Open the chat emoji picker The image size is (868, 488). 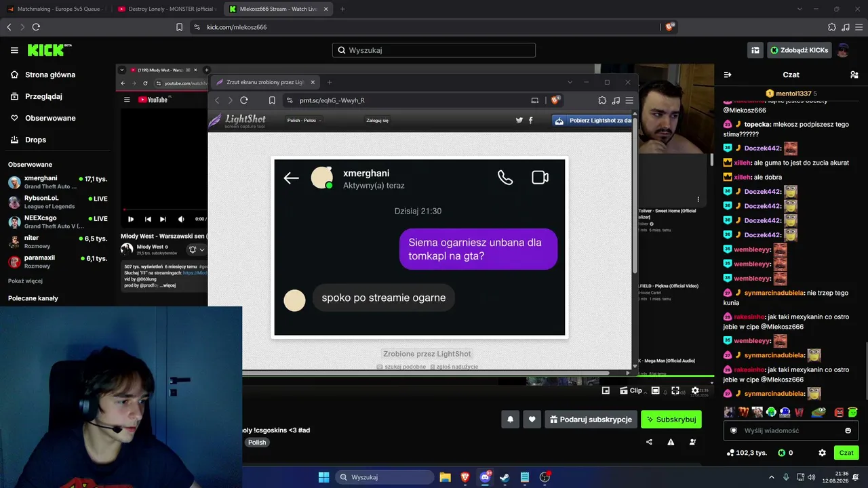point(848,430)
